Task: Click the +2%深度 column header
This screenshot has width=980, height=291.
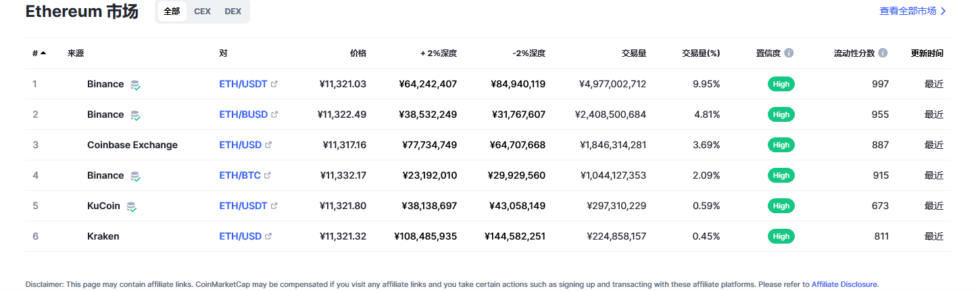Action: point(439,53)
